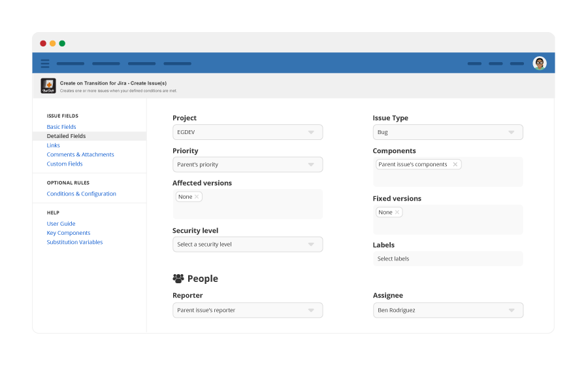Click the first placeholder nav item in header
588x365 pixels.
pos(71,63)
